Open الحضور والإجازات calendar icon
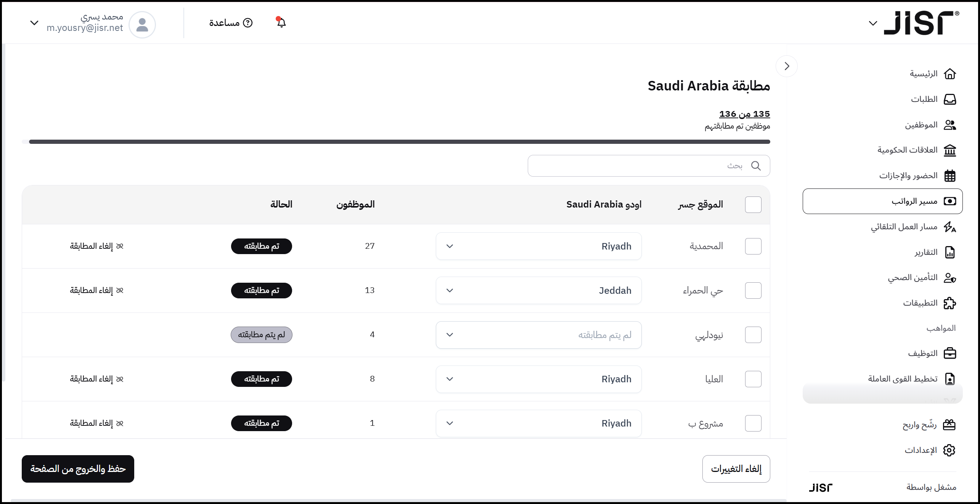 pyautogui.click(x=949, y=176)
